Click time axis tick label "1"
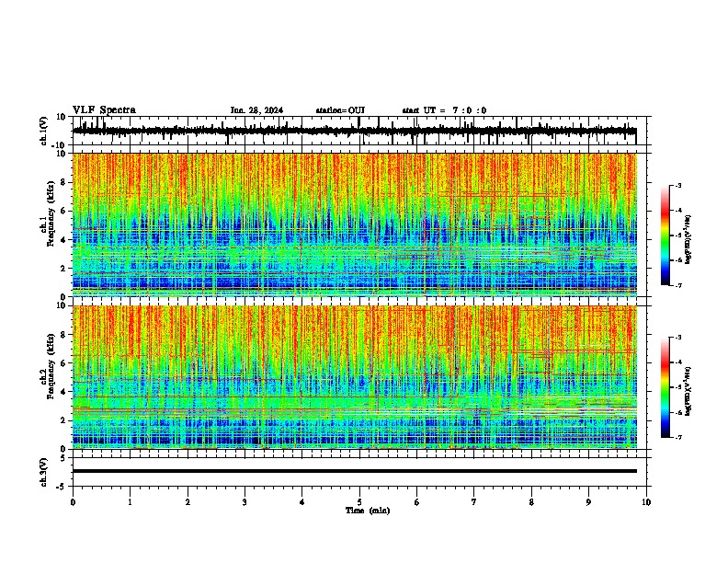 click(130, 502)
